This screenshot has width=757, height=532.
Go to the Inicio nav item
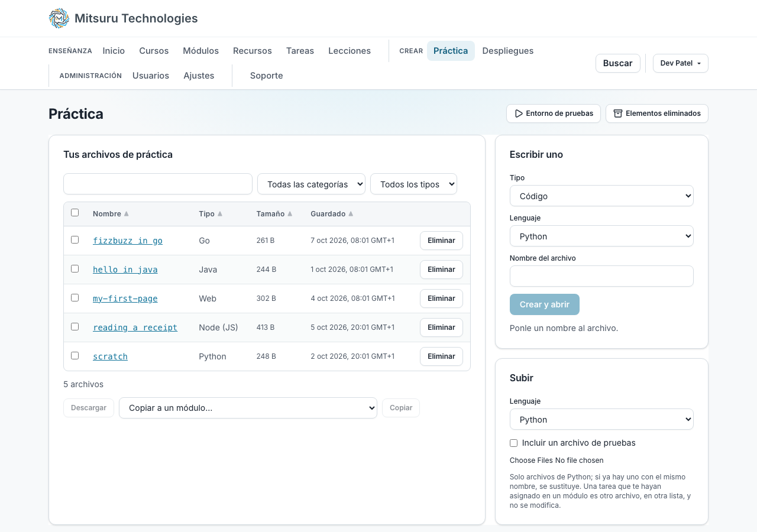tap(114, 51)
